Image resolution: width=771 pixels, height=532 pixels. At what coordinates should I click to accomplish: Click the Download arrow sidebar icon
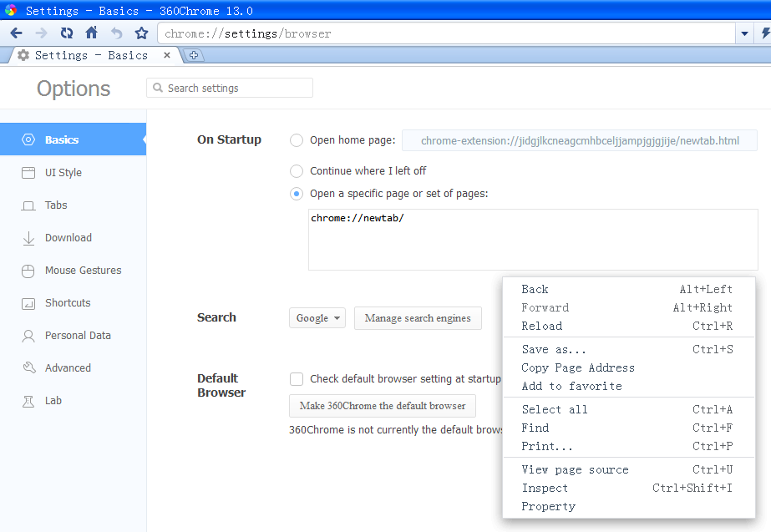pos(28,238)
